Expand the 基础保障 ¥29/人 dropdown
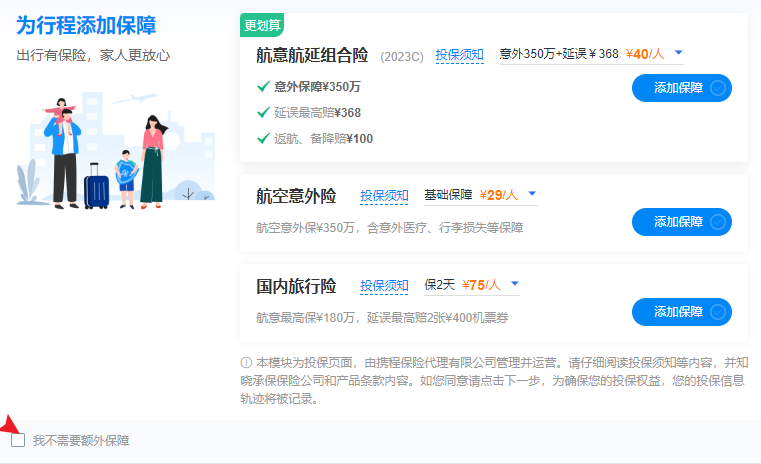761x464 pixels. click(532, 194)
